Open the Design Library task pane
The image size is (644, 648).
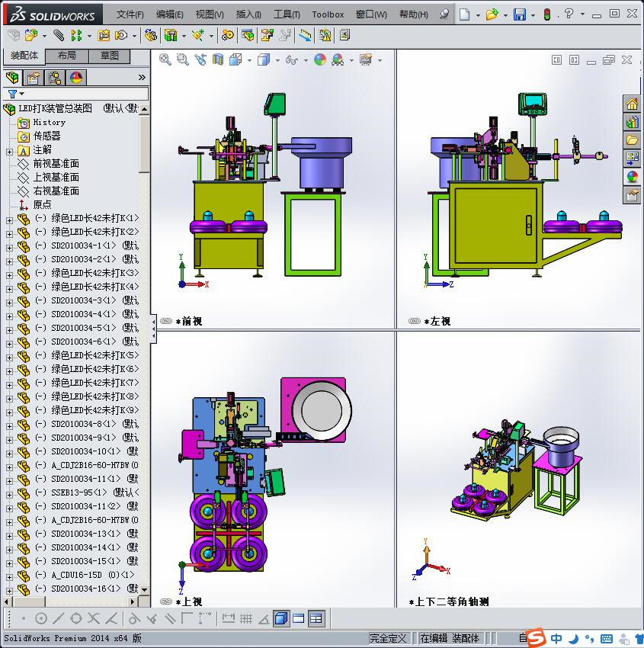click(x=632, y=122)
